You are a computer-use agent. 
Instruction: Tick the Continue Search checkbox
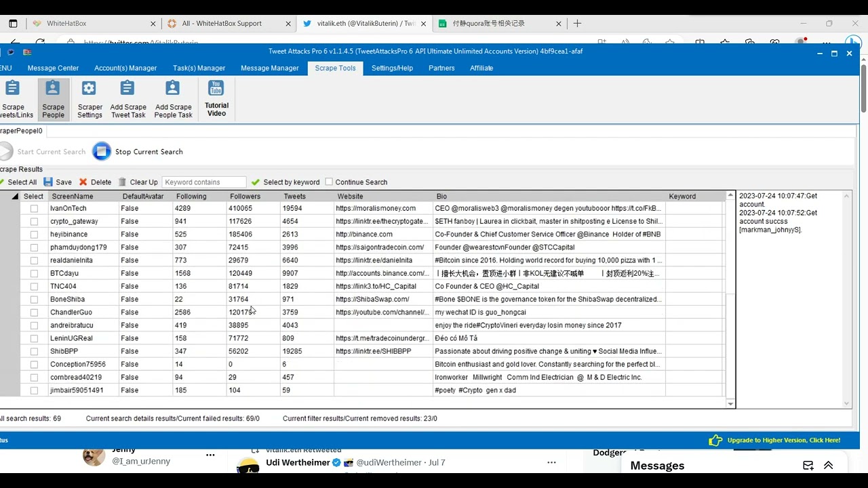[x=329, y=182]
